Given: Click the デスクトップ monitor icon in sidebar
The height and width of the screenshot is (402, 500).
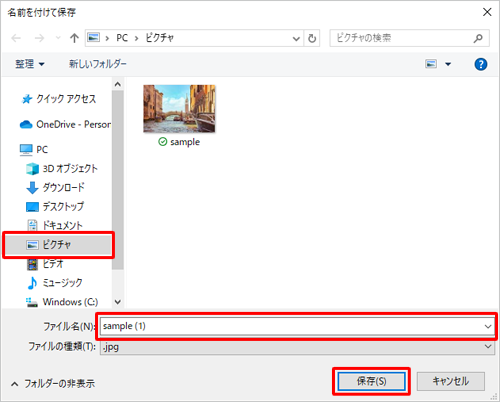Looking at the screenshot, I should pos(32,207).
